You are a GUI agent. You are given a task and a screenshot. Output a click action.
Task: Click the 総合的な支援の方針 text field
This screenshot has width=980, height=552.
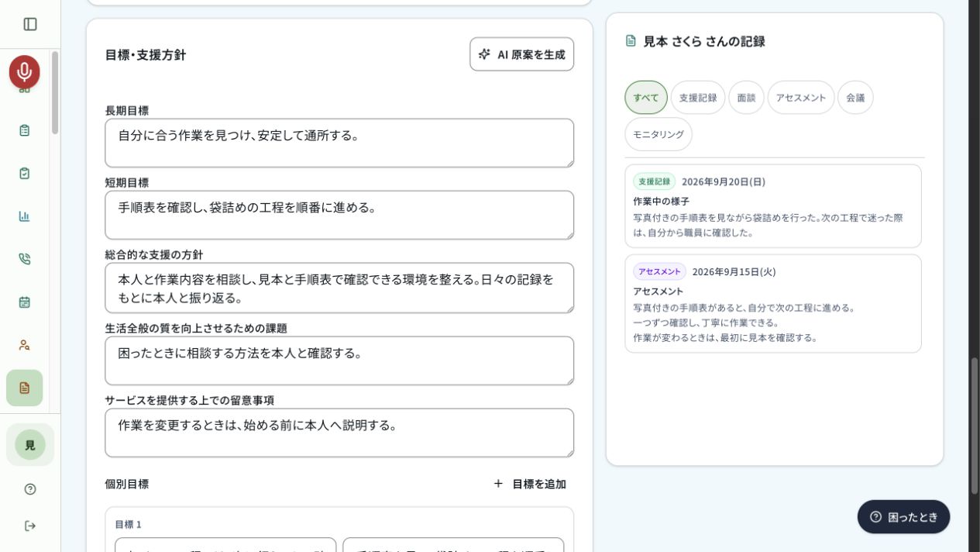[x=339, y=288]
